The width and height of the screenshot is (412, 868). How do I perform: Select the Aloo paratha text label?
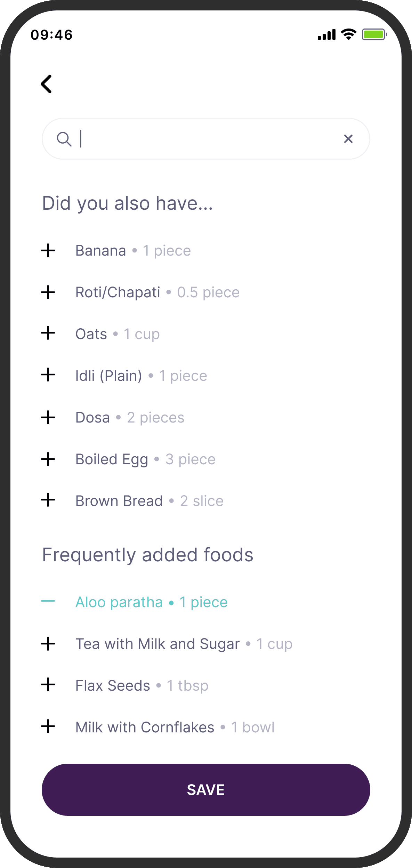click(119, 602)
